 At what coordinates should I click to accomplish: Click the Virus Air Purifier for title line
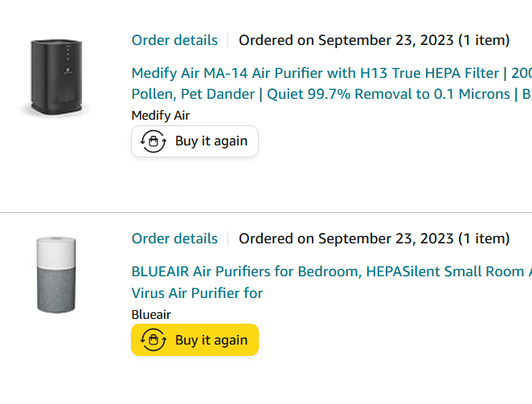(197, 293)
